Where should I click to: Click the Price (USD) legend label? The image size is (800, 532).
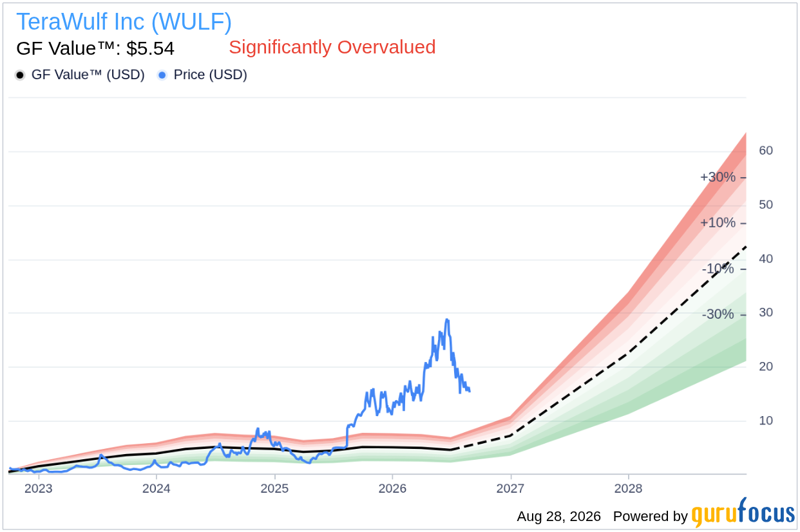210,75
